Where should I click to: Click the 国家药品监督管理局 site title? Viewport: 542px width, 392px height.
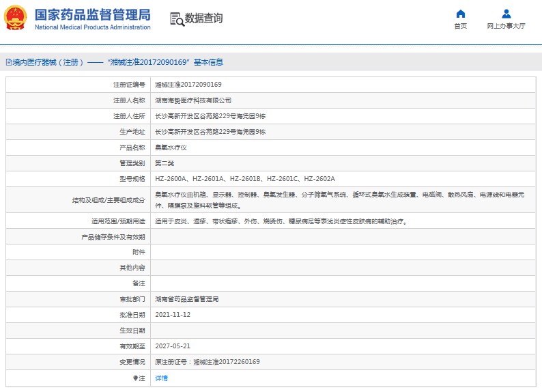pyautogui.click(x=93, y=15)
